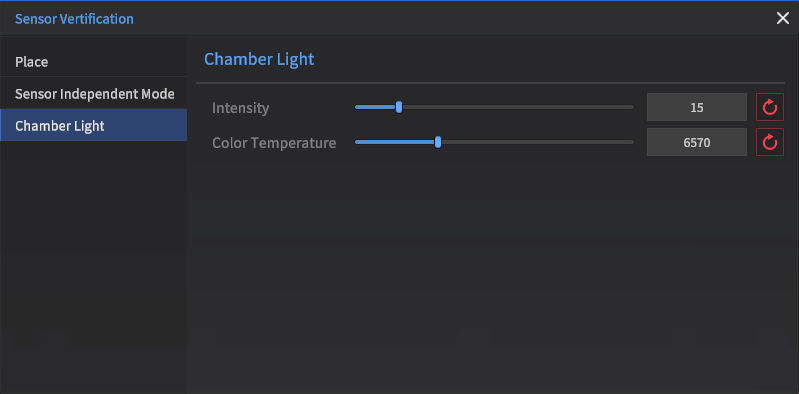Switch to Sensor Independent Mode section
The height and width of the screenshot is (394, 799).
93,94
